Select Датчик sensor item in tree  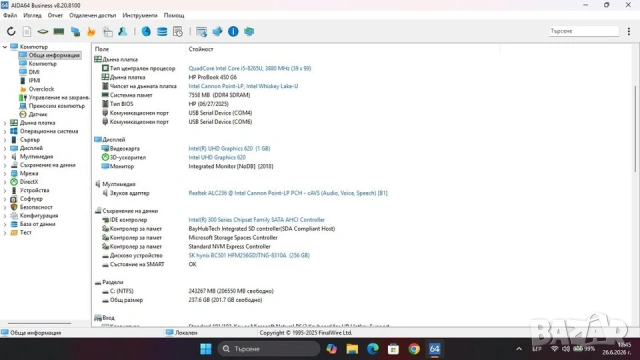38,114
